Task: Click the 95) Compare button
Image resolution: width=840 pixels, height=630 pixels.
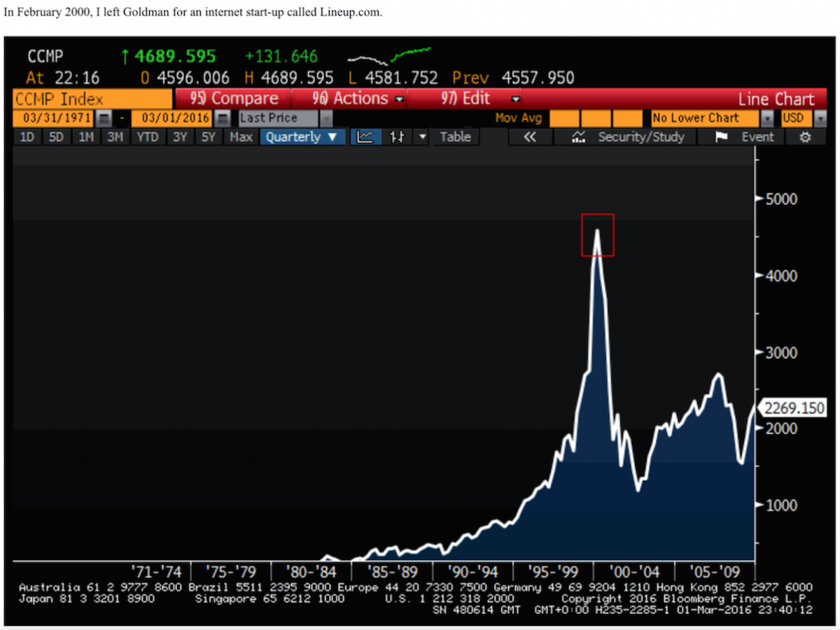Action: [x=234, y=99]
